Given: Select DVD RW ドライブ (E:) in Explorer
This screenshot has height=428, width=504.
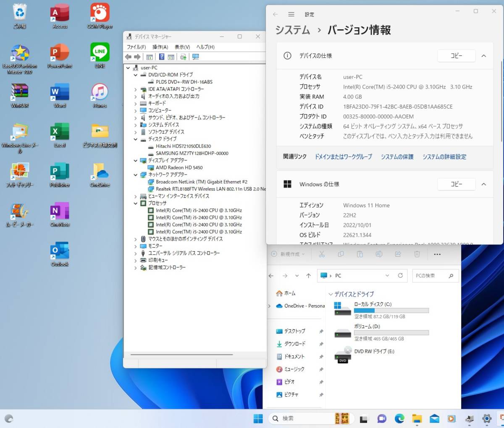Looking at the screenshot, I should (364, 355).
